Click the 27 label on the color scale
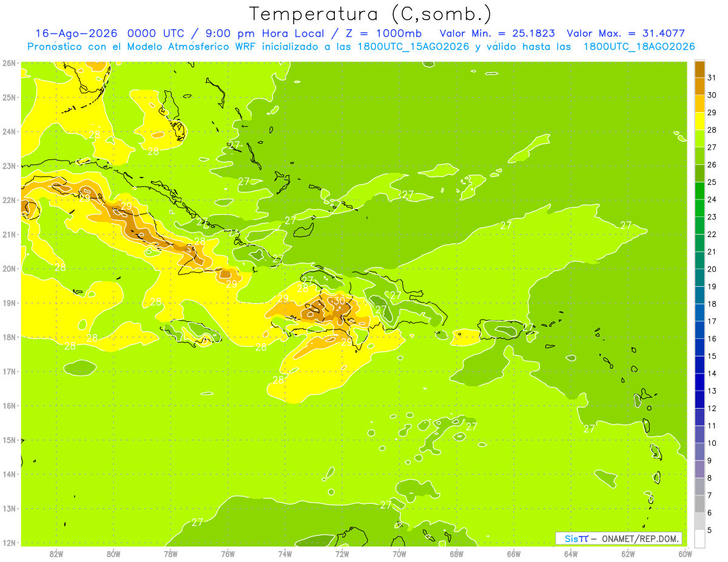Screen dimensions: 728x562 coord(712,147)
